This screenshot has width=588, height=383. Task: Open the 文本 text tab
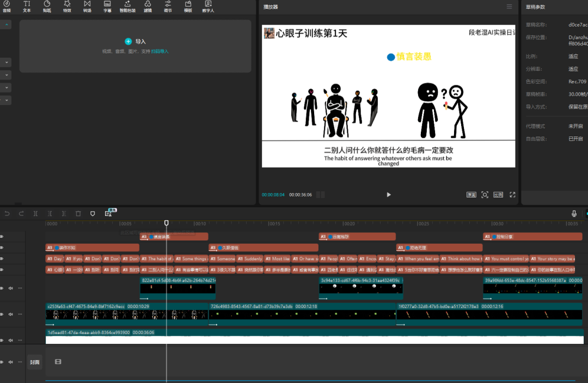point(27,6)
